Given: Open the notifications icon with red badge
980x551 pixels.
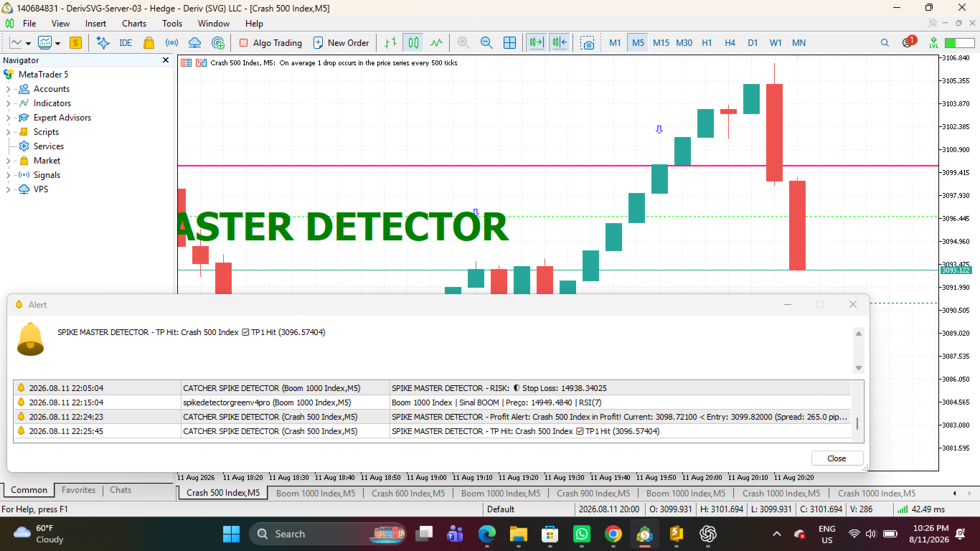Looking at the screenshot, I should [908, 42].
